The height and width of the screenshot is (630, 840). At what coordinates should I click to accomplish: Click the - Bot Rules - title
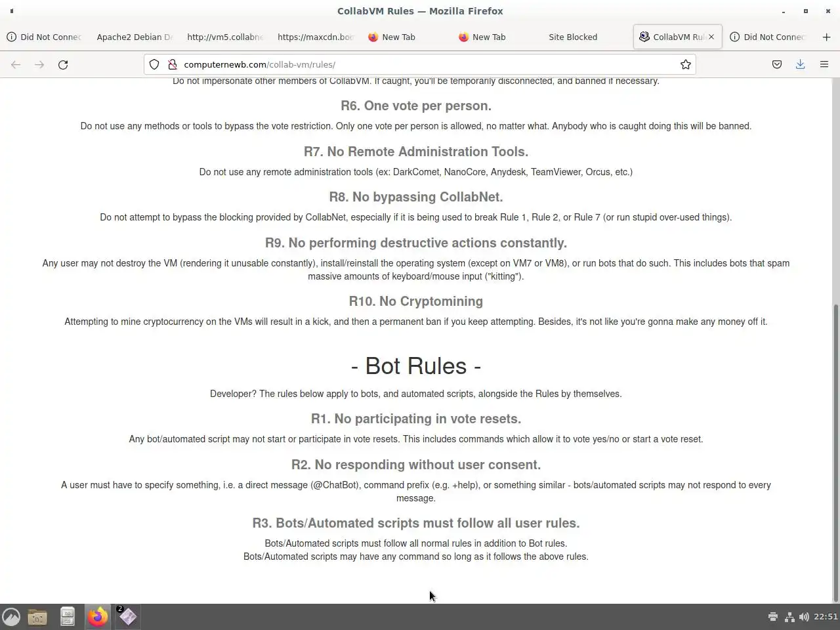click(x=416, y=366)
